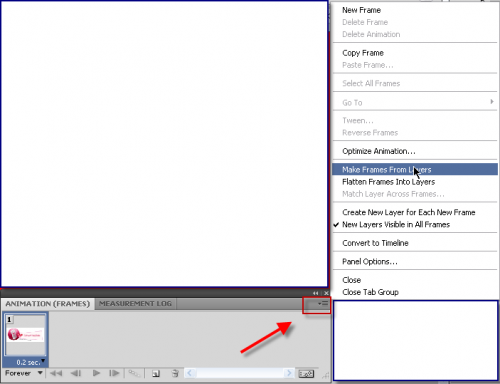
Task: Choose Flatten Frames Into Layers
Action: coord(415,182)
